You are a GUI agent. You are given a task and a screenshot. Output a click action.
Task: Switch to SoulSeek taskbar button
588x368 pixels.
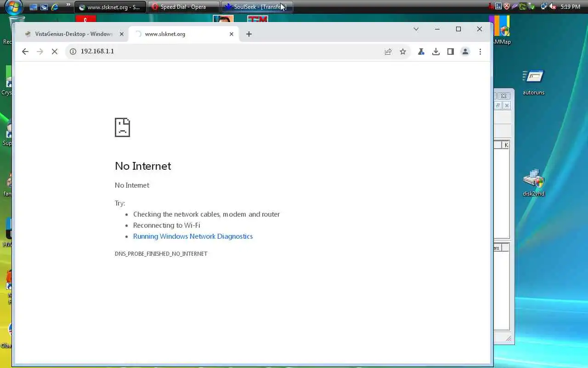(257, 7)
